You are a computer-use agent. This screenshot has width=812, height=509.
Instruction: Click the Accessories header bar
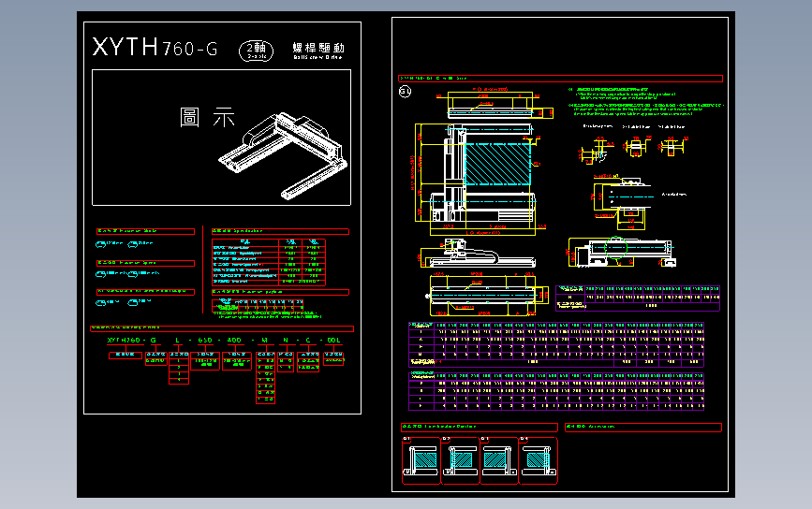pyautogui.click(x=643, y=428)
